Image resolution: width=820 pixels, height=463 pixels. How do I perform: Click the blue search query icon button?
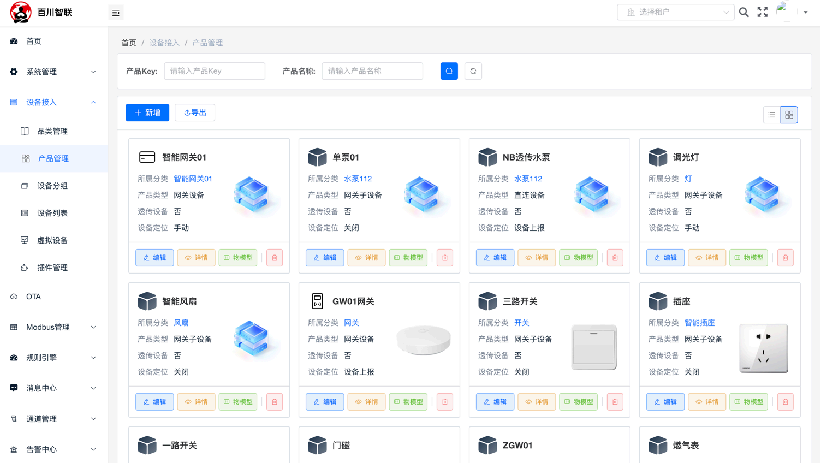[x=449, y=71]
